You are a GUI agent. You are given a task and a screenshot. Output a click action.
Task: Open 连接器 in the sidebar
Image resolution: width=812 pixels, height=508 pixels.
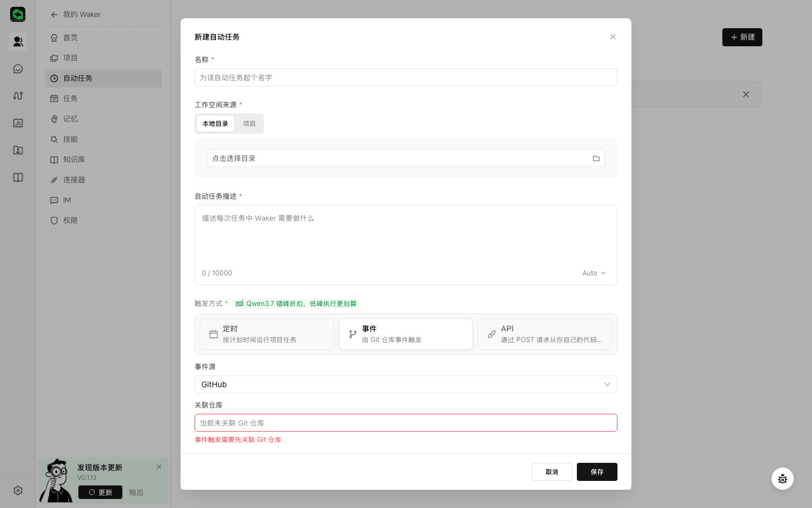click(x=103, y=180)
